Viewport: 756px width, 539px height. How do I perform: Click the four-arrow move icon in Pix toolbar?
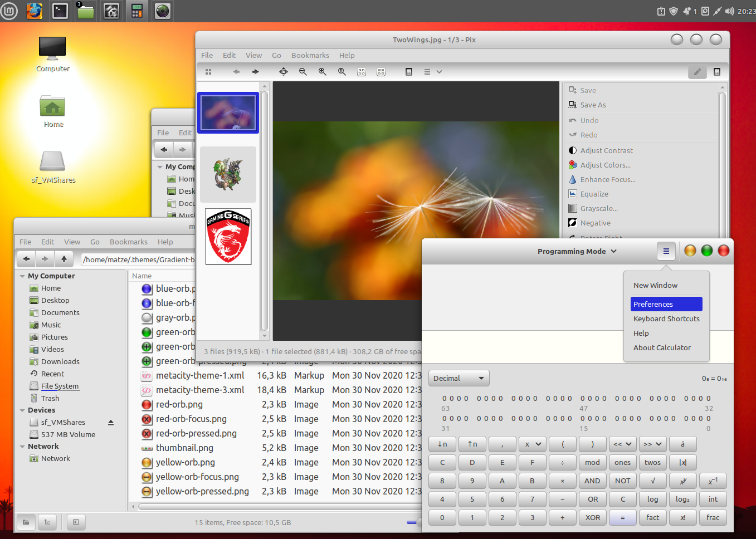[284, 72]
